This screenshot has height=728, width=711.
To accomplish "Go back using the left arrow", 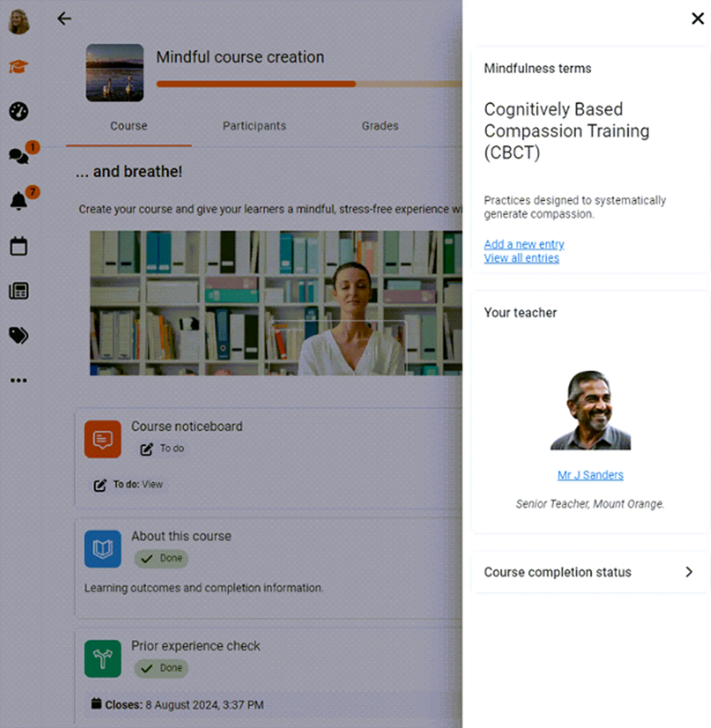I will click(64, 18).
